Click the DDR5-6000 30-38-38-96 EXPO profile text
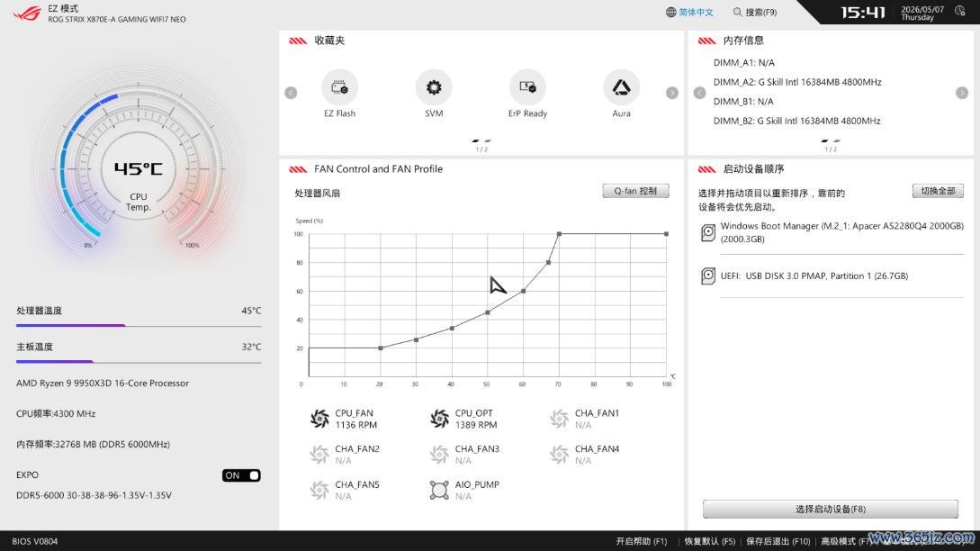The width and height of the screenshot is (980, 551). (94, 494)
